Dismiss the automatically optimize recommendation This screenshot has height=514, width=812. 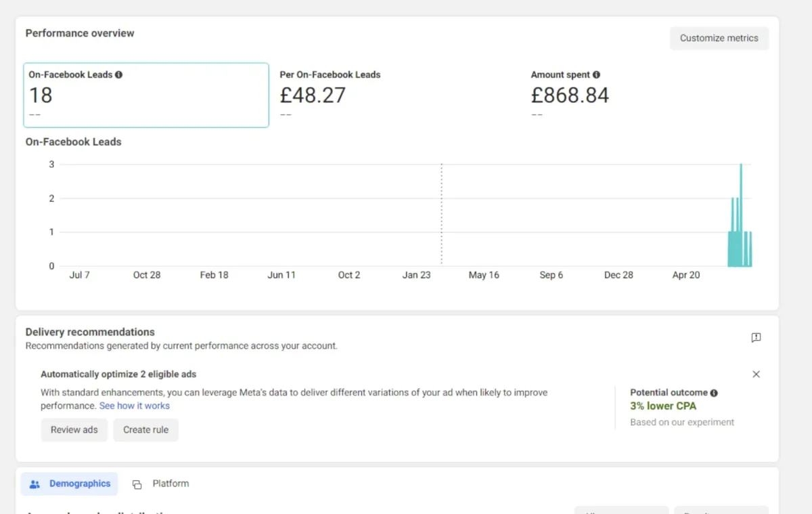[x=757, y=374]
